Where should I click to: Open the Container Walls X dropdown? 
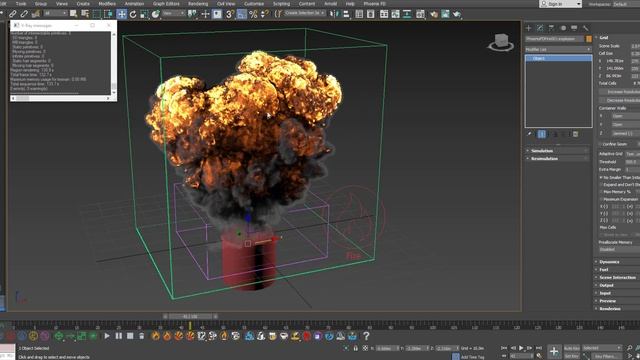click(x=625, y=116)
